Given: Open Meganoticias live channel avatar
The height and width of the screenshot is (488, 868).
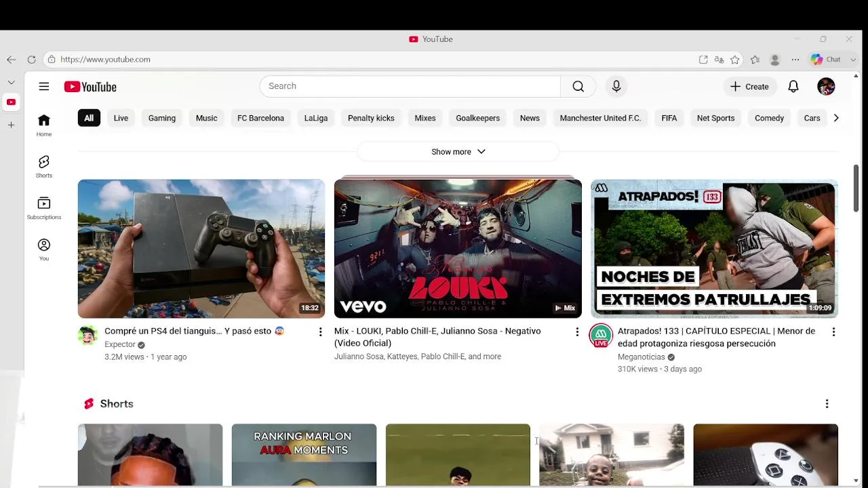Looking at the screenshot, I should point(601,335).
